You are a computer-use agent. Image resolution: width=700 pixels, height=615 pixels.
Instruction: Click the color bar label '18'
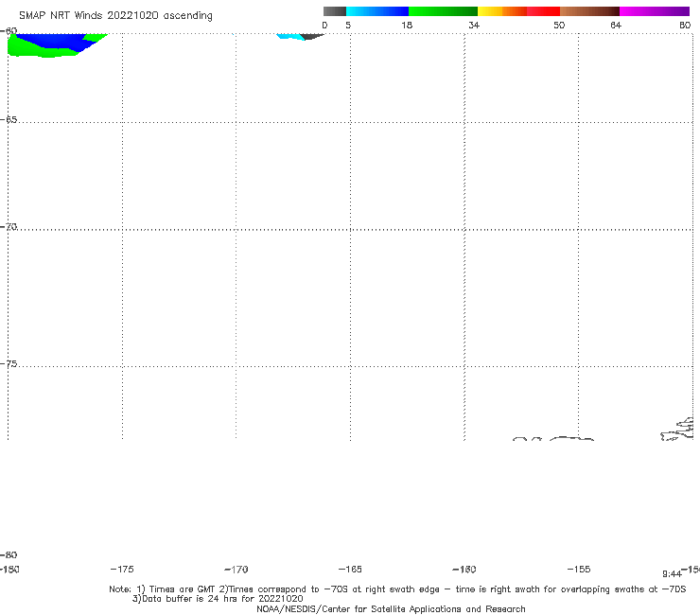(407, 25)
